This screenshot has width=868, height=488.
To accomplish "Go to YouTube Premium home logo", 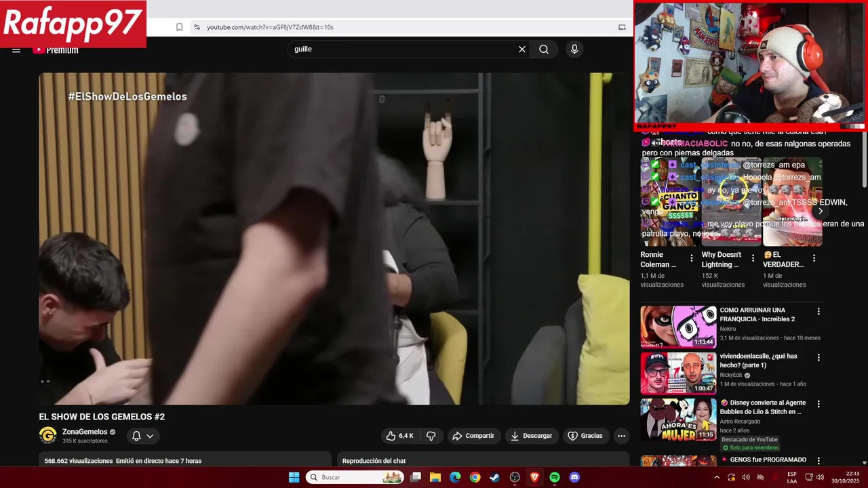I will (x=56, y=49).
